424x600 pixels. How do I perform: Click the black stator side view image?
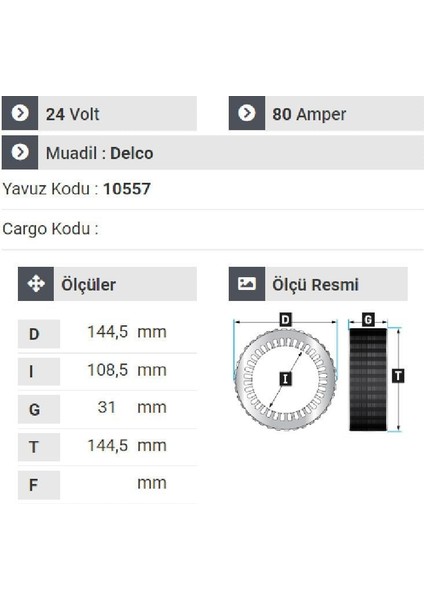[368, 379]
